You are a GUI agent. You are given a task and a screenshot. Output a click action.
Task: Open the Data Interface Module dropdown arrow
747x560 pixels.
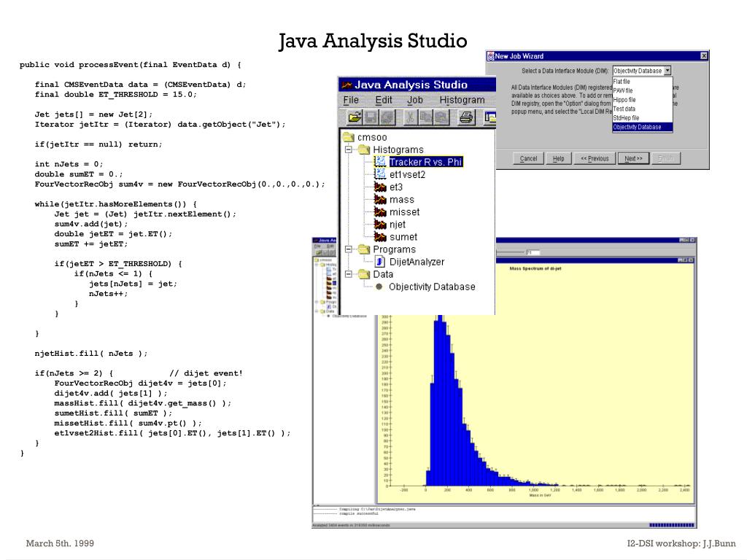click(x=667, y=71)
